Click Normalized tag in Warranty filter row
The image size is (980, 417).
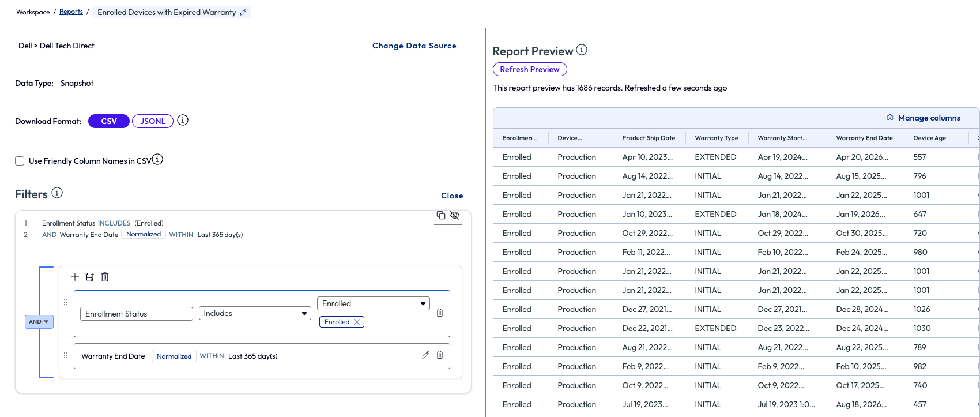pyautogui.click(x=174, y=356)
